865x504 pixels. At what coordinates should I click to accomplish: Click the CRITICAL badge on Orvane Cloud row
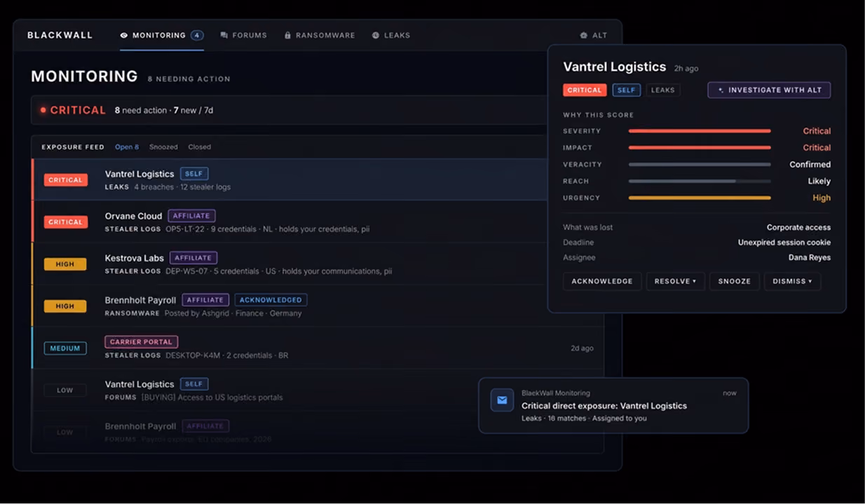66,222
